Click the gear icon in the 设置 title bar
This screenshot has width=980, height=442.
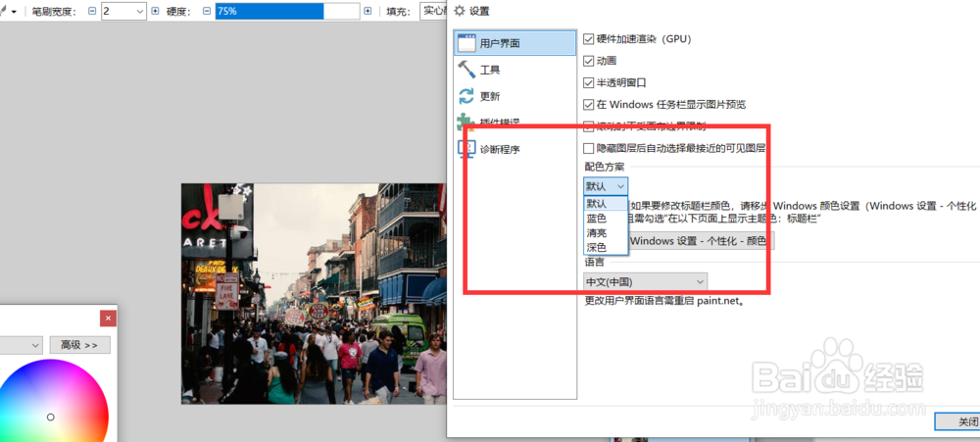(460, 11)
